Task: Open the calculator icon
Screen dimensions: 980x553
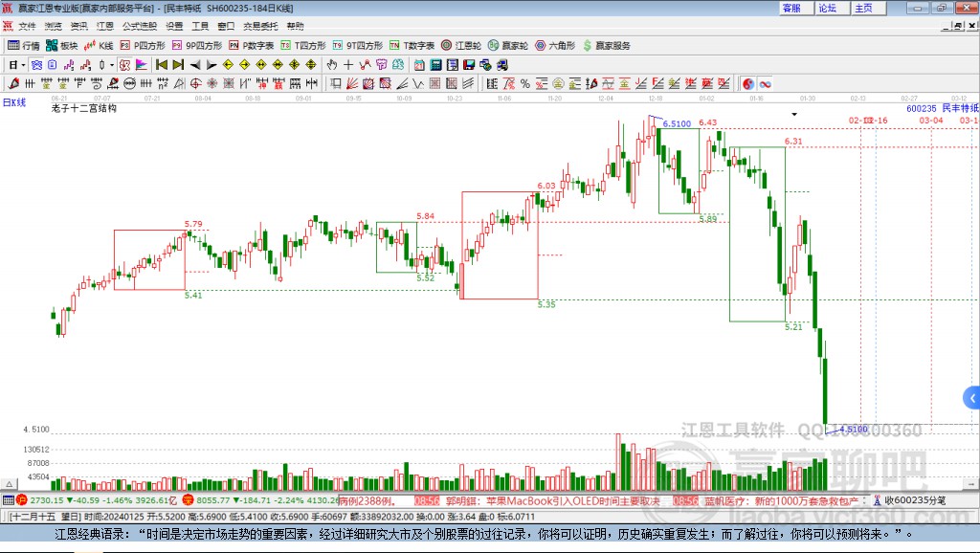Action: [x=435, y=65]
